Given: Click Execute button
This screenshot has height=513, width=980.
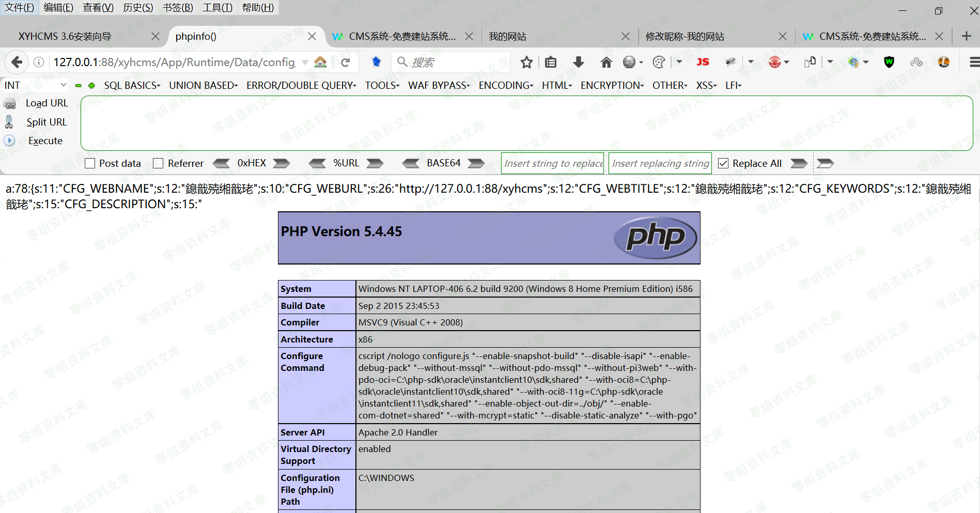Looking at the screenshot, I should point(45,141).
